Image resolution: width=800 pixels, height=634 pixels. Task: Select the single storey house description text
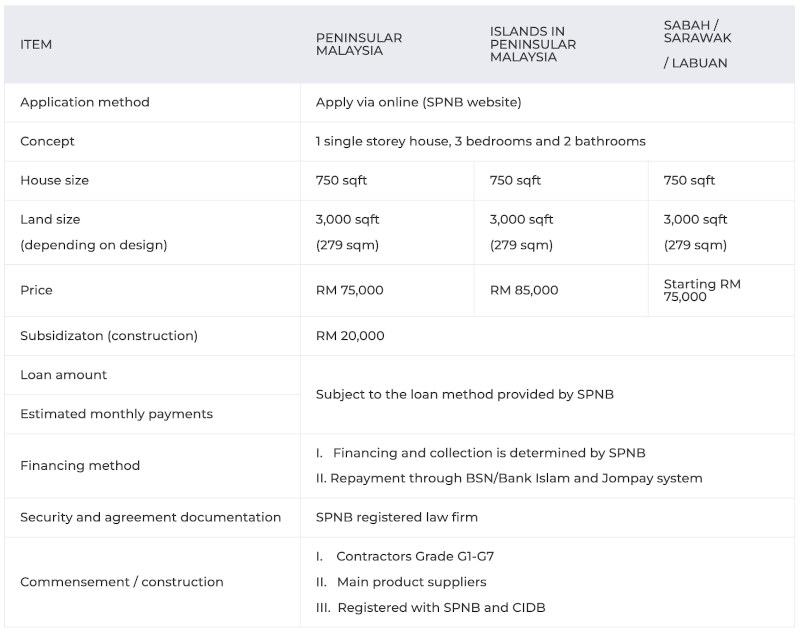480,141
